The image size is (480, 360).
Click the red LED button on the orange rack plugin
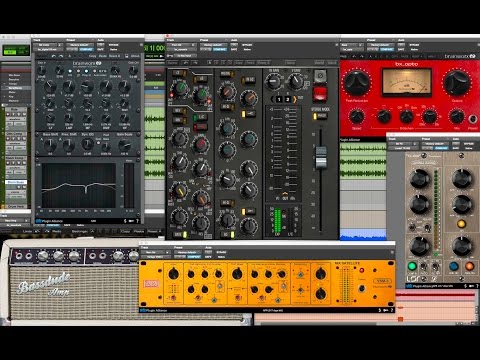click(x=362, y=270)
